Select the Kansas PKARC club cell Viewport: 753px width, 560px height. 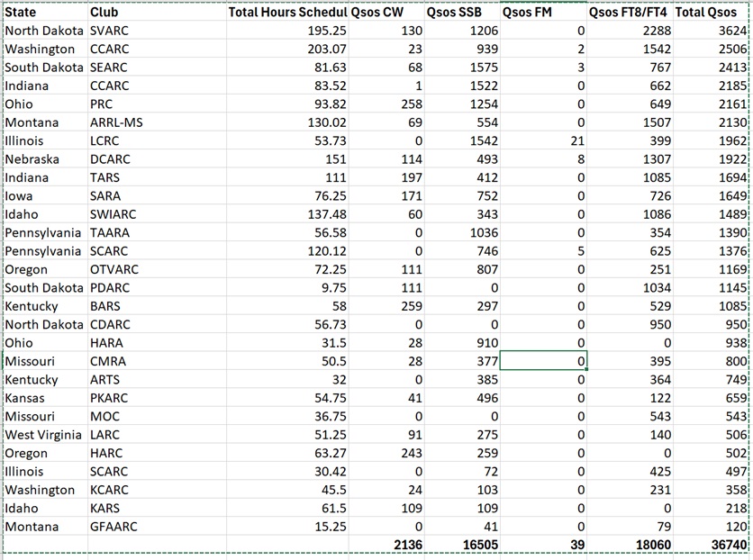click(157, 398)
